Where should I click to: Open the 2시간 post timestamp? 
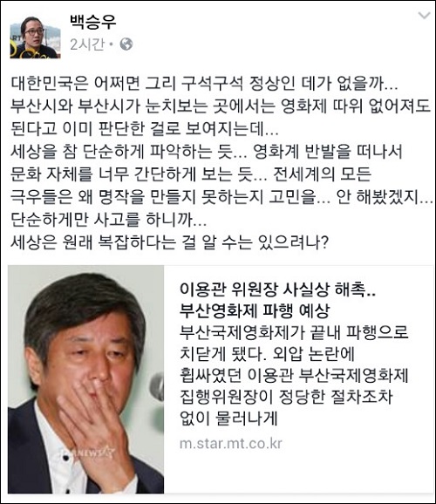[x=87, y=44]
